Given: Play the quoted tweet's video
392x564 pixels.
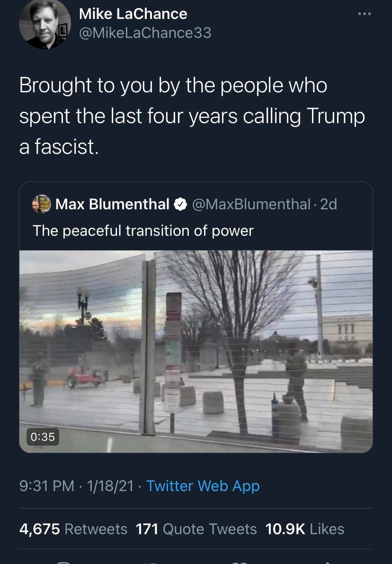Looking at the screenshot, I should (x=196, y=351).
